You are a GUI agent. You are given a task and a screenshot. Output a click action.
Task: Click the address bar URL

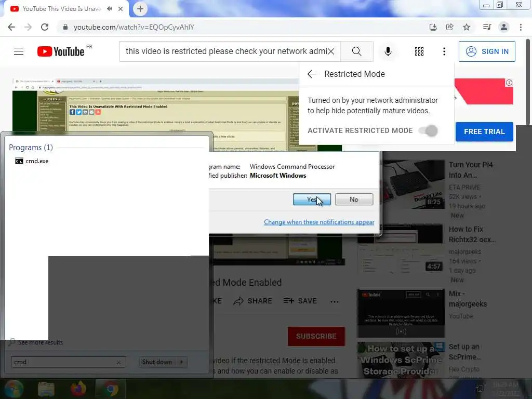tap(134, 27)
